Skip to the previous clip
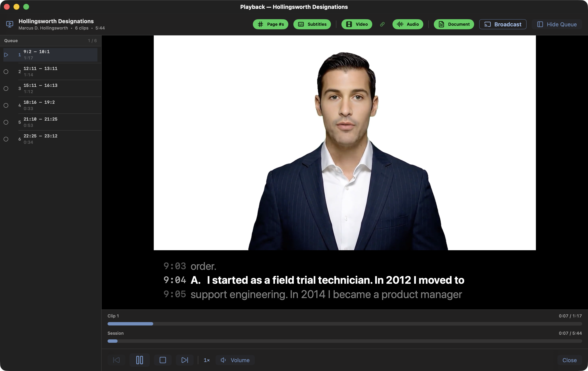The width and height of the screenshot is (588, 371). [x=116, y=360]
